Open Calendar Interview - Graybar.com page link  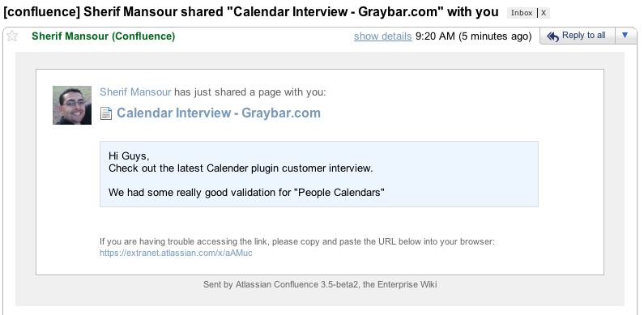pos(219,113)
